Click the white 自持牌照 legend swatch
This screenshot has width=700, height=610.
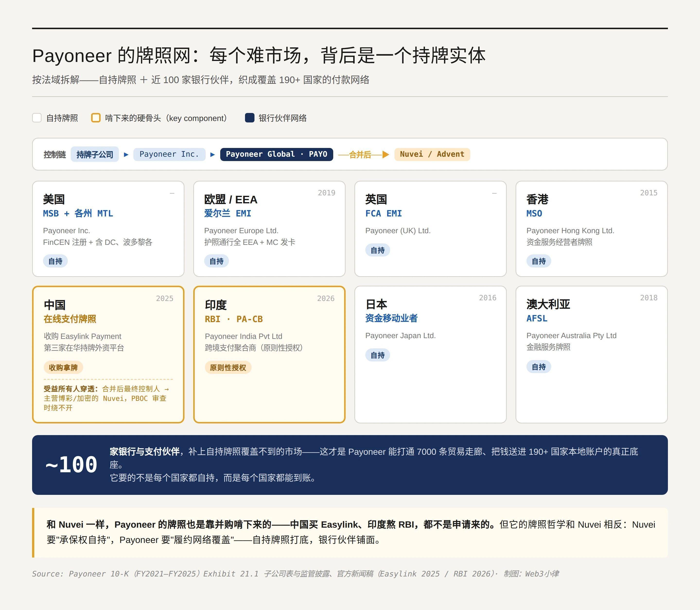click(x=37, y=118)
